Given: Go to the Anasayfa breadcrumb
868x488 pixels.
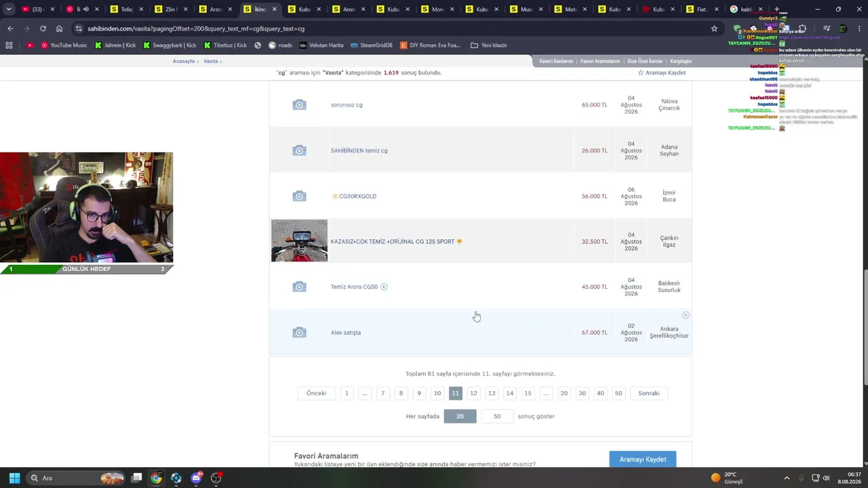Looking at the screenshot, I should coord(184,61).
